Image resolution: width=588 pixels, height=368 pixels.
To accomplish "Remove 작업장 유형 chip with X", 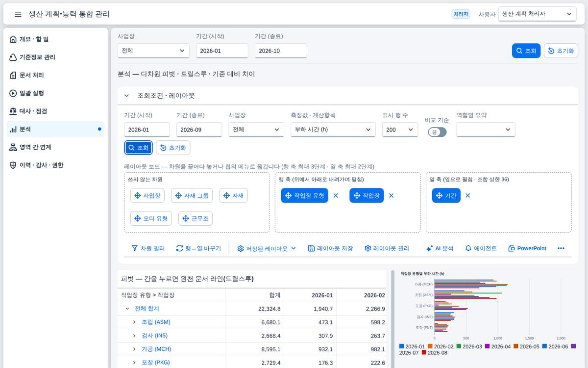I will 336,195.
